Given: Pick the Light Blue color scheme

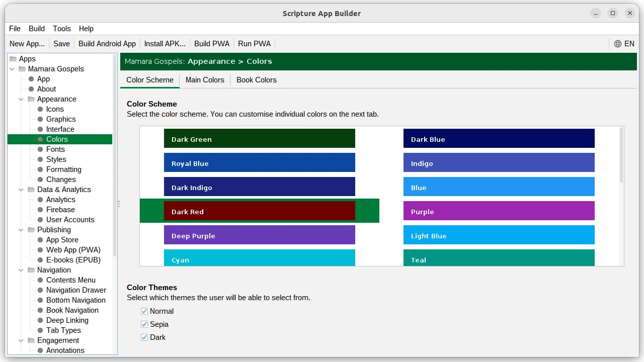Looking at the screenshot, I should click(499, 235).
